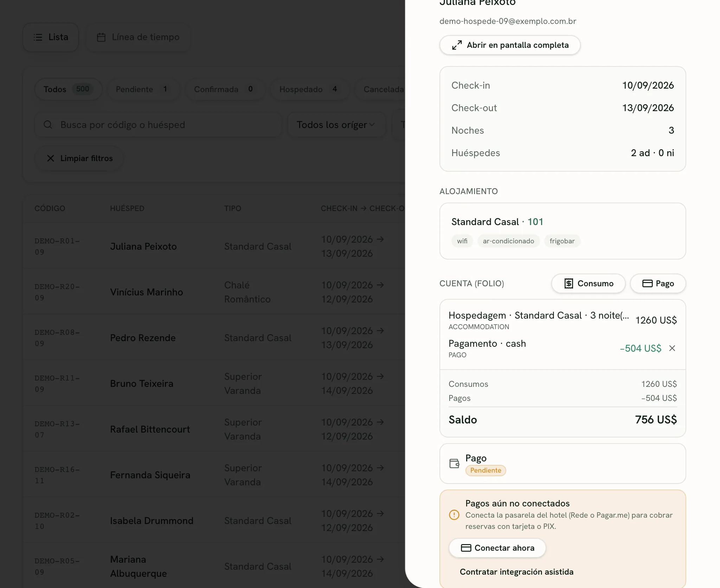Filter reservations by Pendiente status
The width and height of the screenshot is (720, 588).
pos(143,89)
